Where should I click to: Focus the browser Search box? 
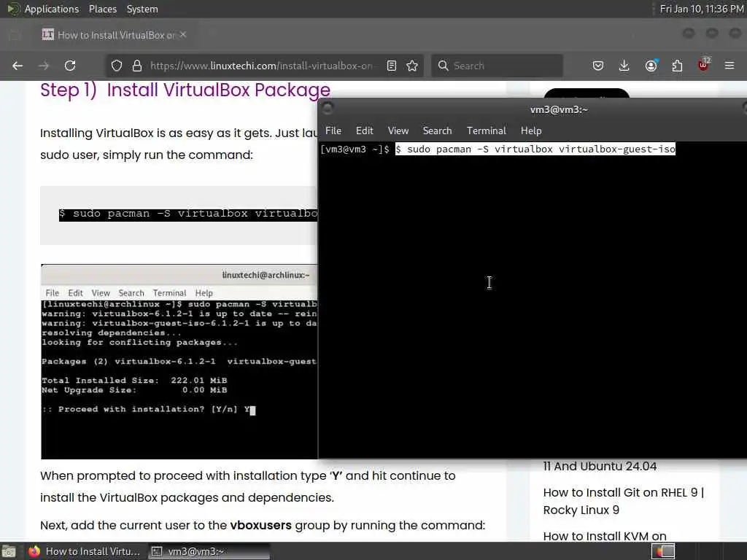tap(498, 66)
